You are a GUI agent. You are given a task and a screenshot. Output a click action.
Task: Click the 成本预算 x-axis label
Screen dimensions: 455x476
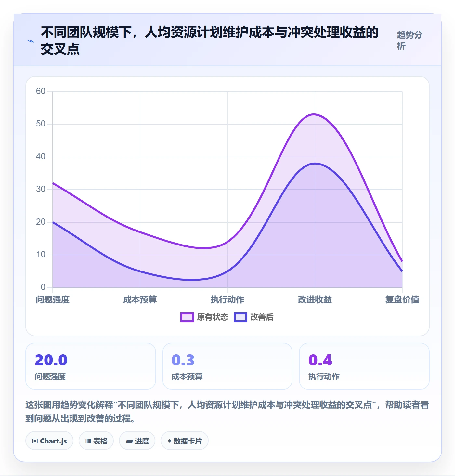140,300
